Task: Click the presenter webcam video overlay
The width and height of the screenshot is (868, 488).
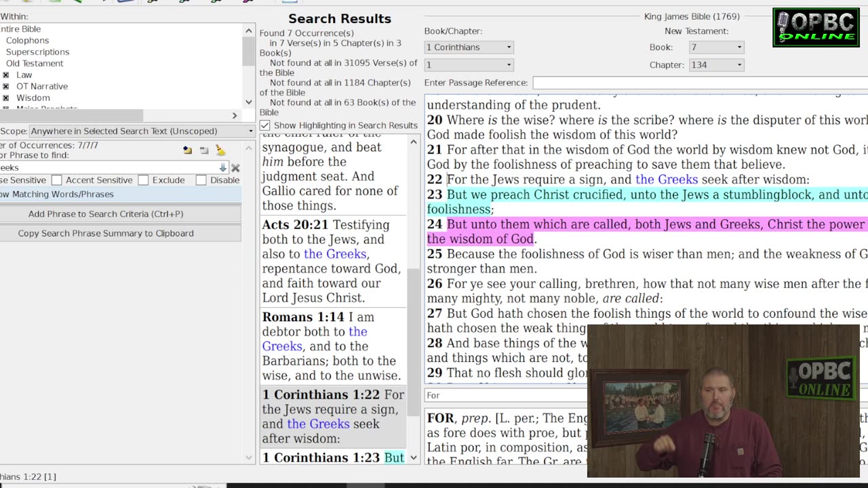Action: pos(723,401)
